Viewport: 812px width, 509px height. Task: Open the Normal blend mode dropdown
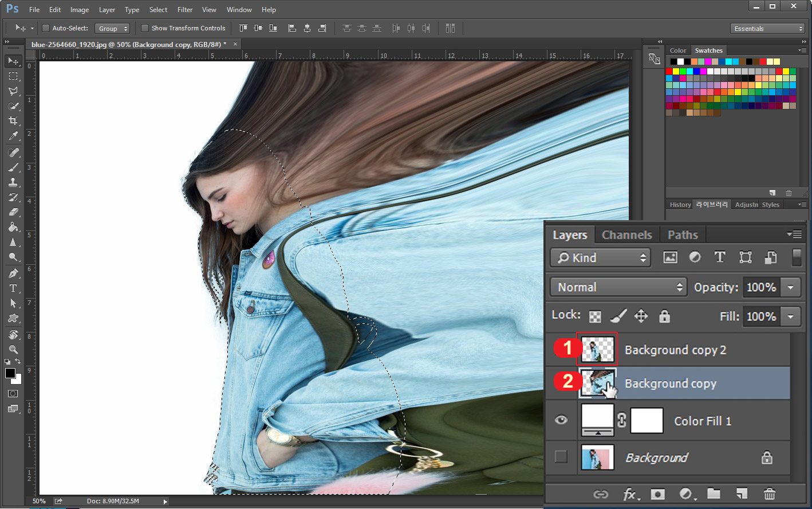click(618, 287)
